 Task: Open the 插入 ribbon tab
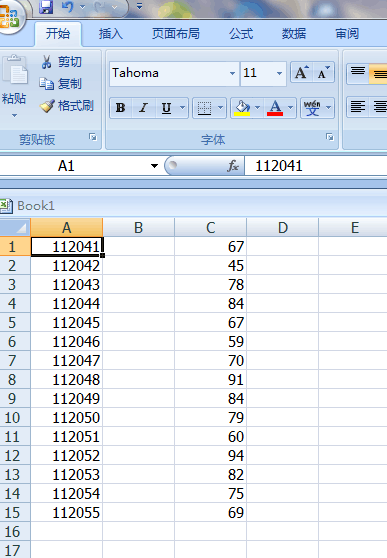(x=111, y=34)
